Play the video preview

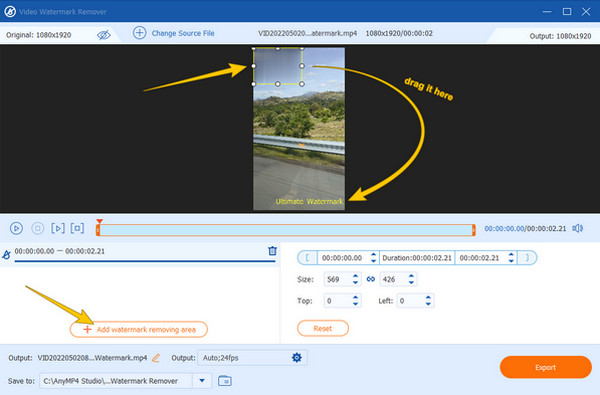coord(16,229)
